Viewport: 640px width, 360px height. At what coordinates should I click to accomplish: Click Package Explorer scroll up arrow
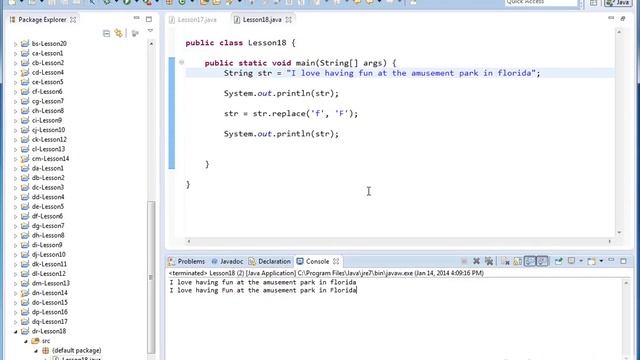tap(151, 44)
